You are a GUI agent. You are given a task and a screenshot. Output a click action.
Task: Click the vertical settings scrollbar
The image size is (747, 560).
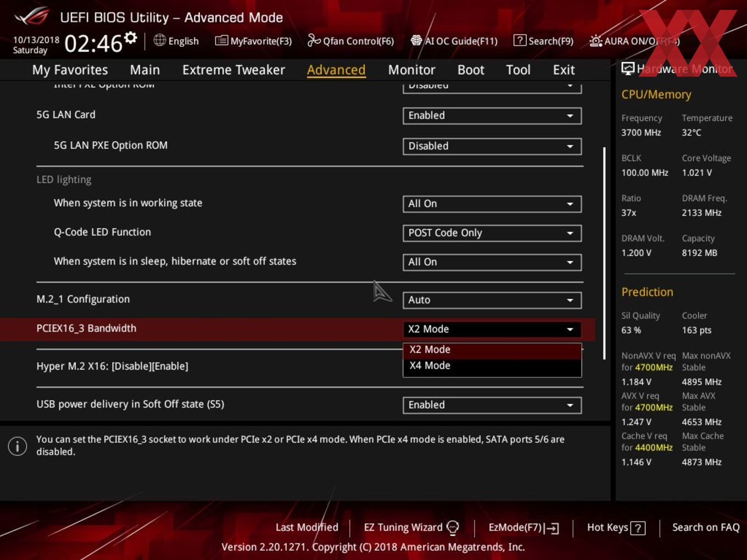click(604, 253)
